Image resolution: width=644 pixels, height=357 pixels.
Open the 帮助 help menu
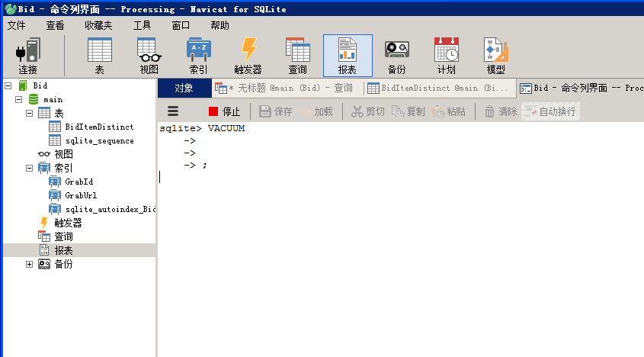[x=219, y=25]
